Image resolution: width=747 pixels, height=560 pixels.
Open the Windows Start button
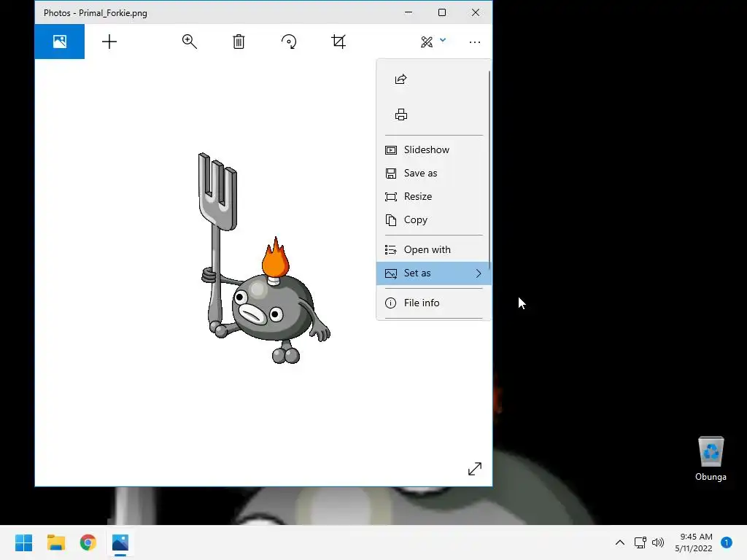click(24, 542)
